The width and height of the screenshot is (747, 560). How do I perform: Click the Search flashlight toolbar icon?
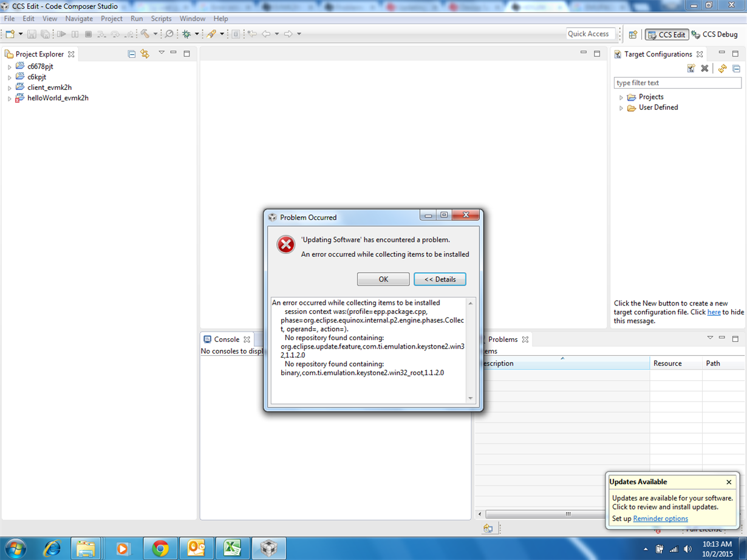[x=211, y=34]
